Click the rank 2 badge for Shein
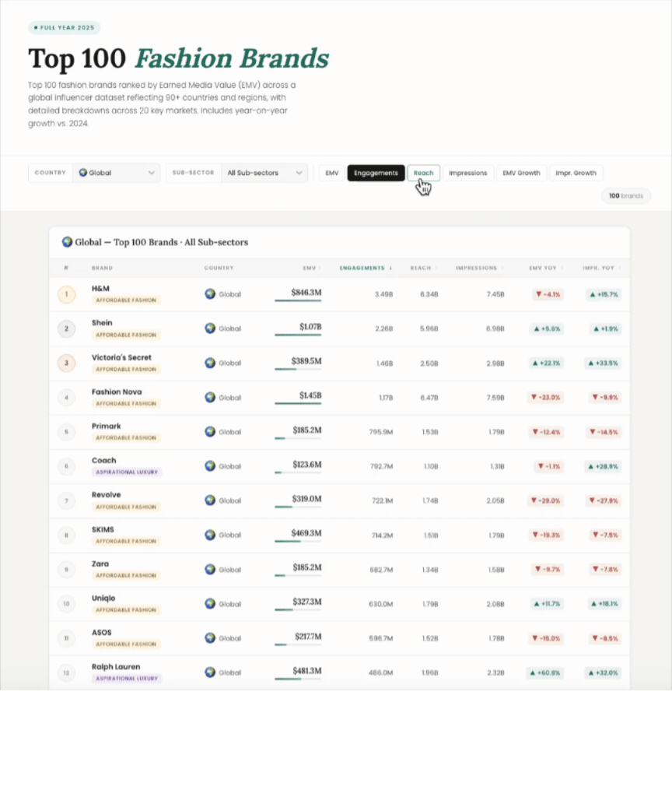The image size is (672, 797). point(67,328)
